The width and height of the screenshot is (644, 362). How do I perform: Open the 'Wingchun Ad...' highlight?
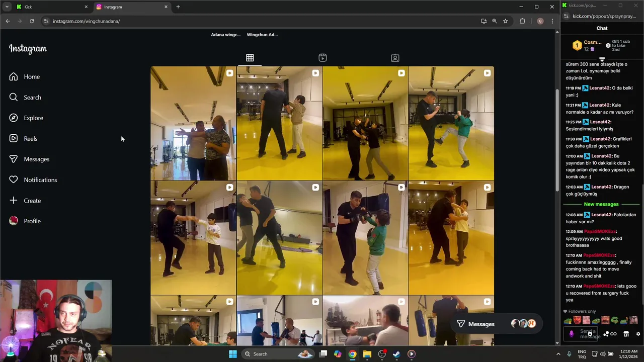(262, 35)
